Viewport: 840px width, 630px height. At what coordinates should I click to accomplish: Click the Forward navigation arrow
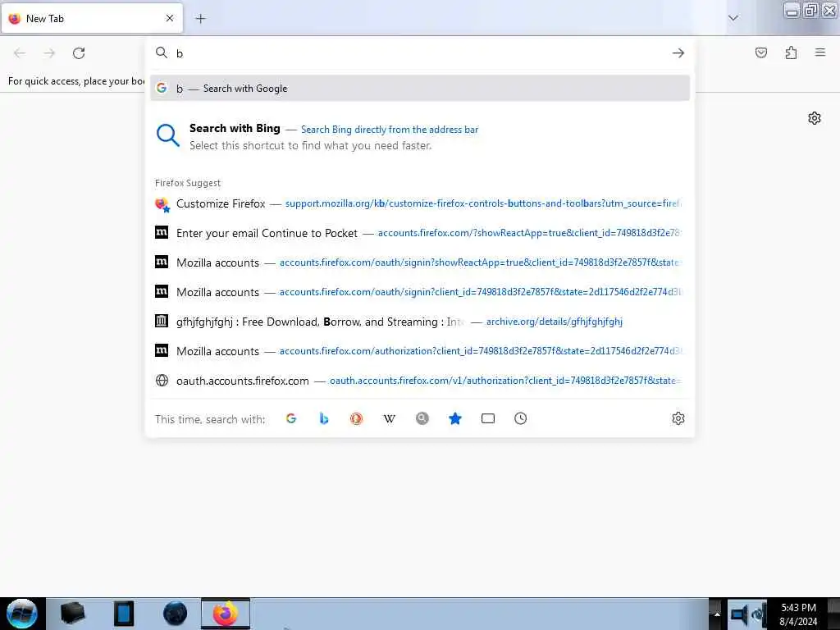point(49,53)
